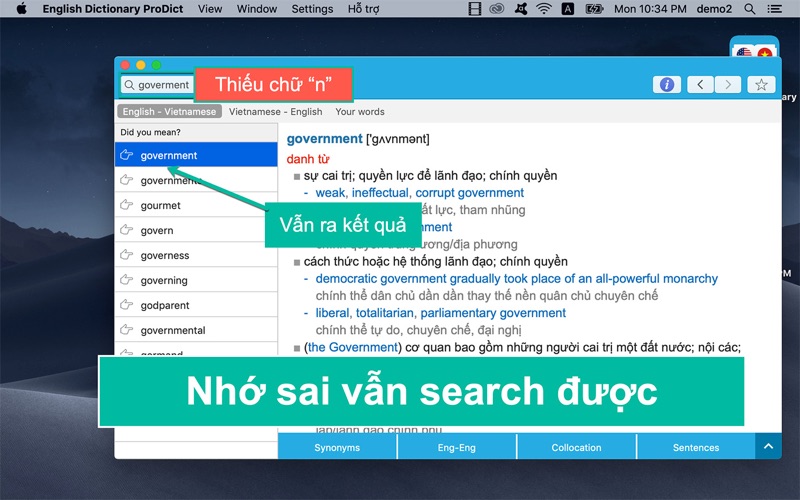Click the 'government' headword title
Image resolution: width=800 pixels, height=500 pixels.
pyautogui.click(x=324, y=139)
